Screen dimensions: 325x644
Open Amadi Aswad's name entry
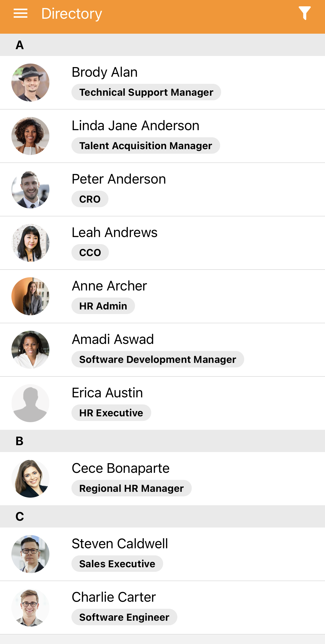[113, 339]
